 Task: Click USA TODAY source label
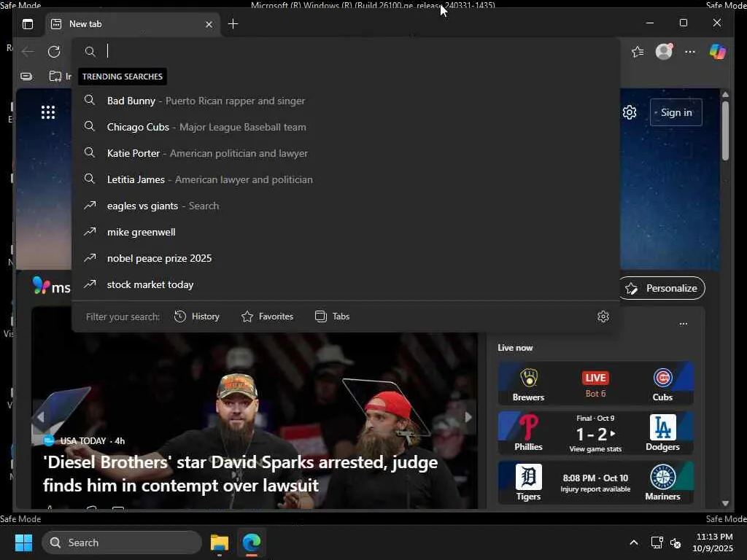click(83, 441)
